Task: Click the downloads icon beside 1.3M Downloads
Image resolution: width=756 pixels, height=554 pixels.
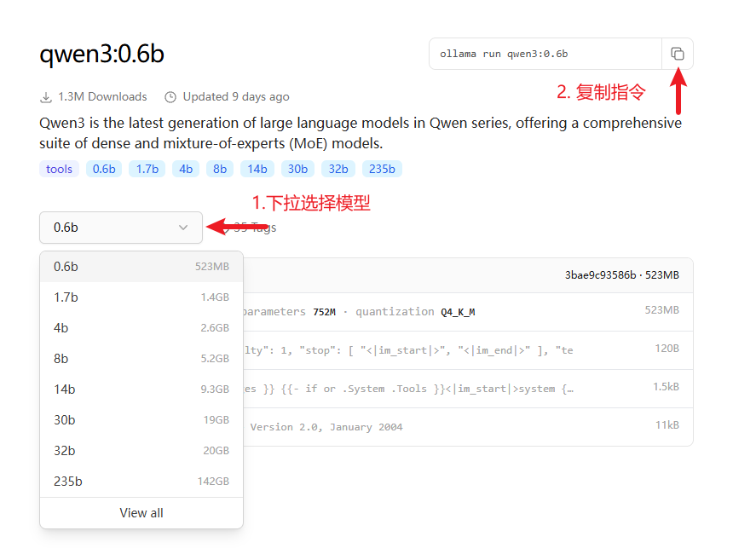Action: click(46, 97)
